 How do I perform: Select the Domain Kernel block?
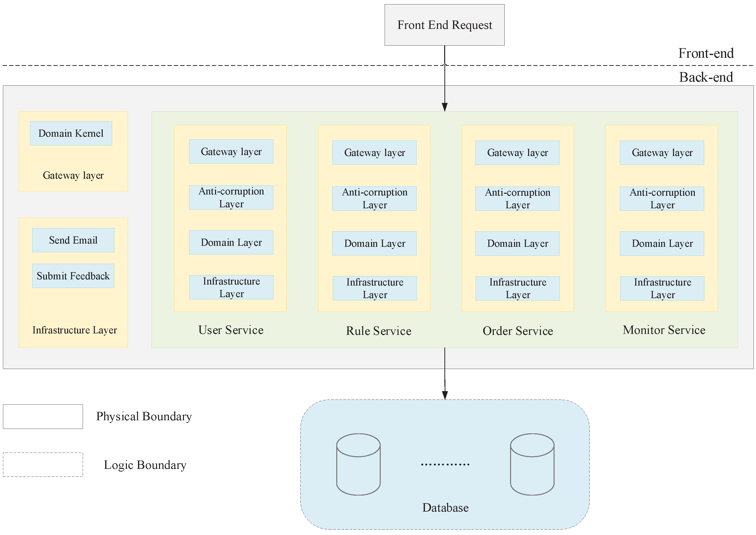[x=71, y=134]
